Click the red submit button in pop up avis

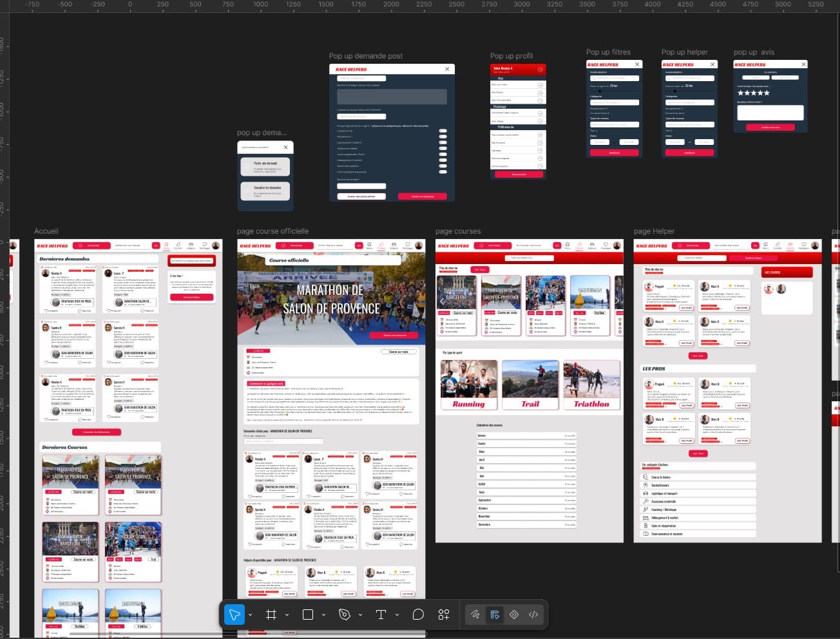[770, 128]
